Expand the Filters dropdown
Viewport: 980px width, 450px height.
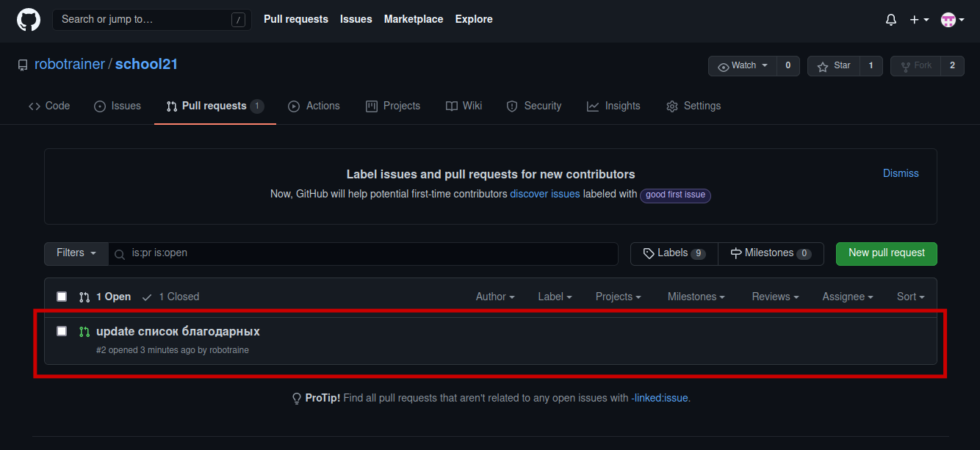(x=76, y=253)
